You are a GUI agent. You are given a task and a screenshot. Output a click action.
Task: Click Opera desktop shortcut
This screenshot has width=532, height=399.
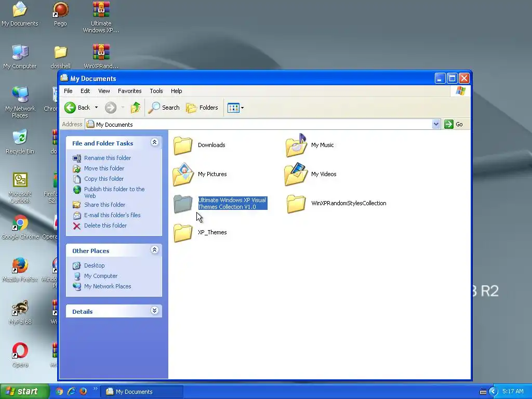click(x=20, y=355)
